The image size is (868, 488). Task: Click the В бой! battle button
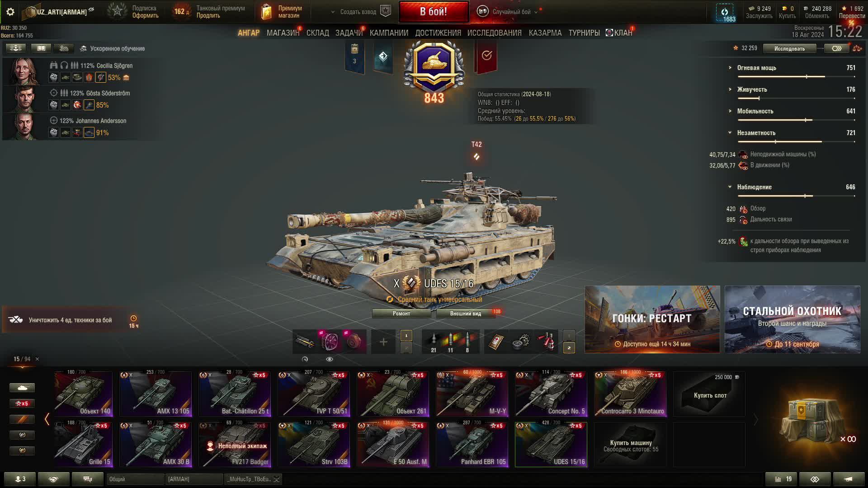pos(434,12)
